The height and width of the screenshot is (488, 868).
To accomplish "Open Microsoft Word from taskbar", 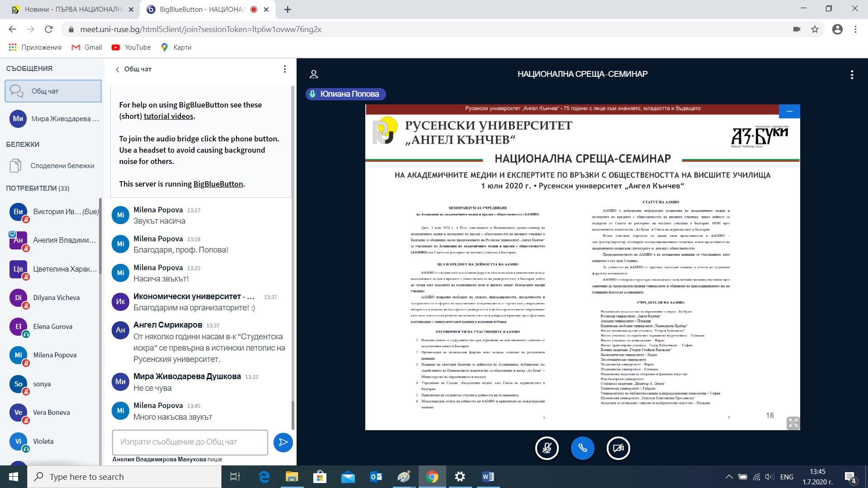I will tap(488, 477).
